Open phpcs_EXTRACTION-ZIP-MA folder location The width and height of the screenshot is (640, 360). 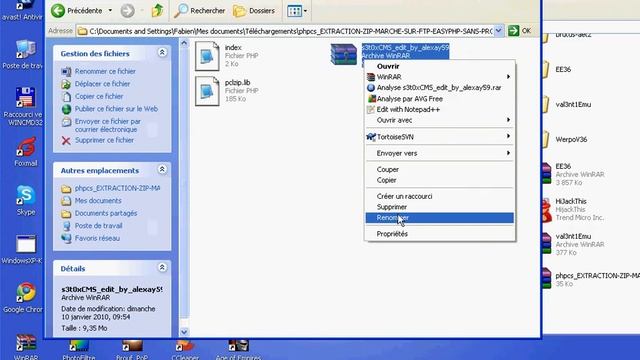coord(117,188)
